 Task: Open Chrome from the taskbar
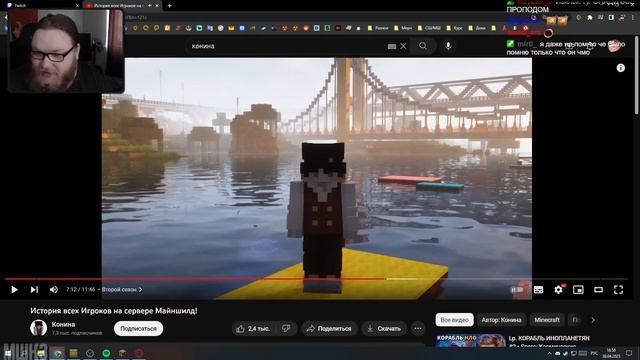(x=58, y=353)
